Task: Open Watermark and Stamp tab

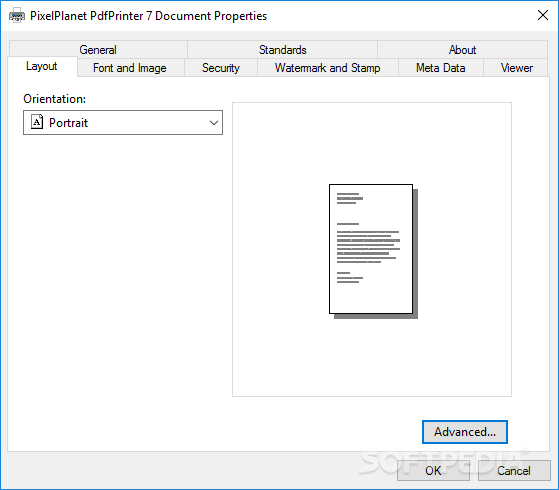Action: [x=327, y=68]
